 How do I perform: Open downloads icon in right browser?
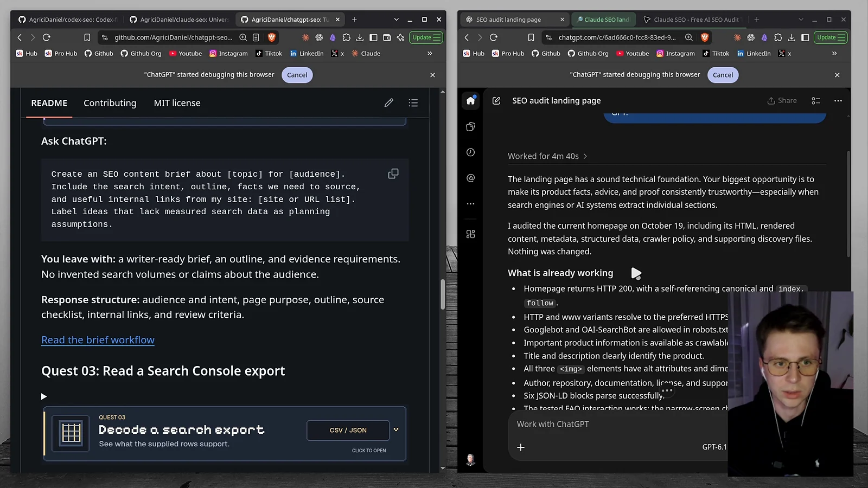pos(792,37)
